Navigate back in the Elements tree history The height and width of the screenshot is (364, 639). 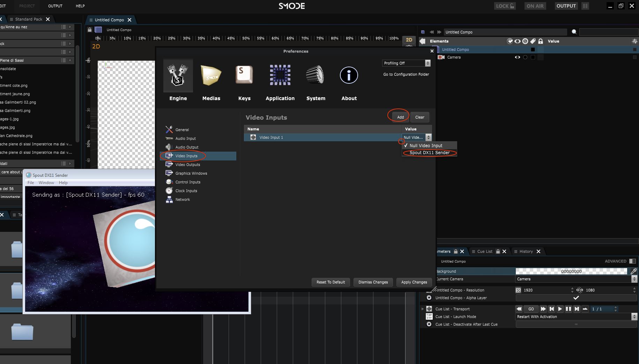tap(432, 32)
